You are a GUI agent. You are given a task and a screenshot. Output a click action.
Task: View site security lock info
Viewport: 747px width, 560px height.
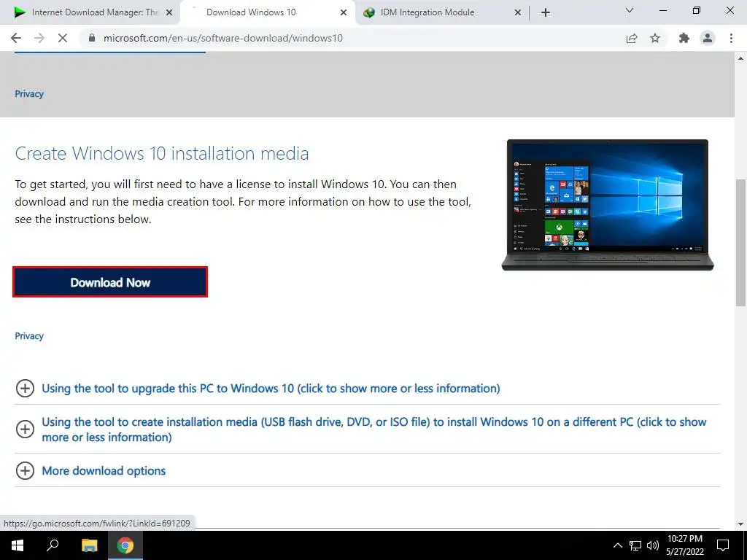pyautogui.click(x=92, y=38)
